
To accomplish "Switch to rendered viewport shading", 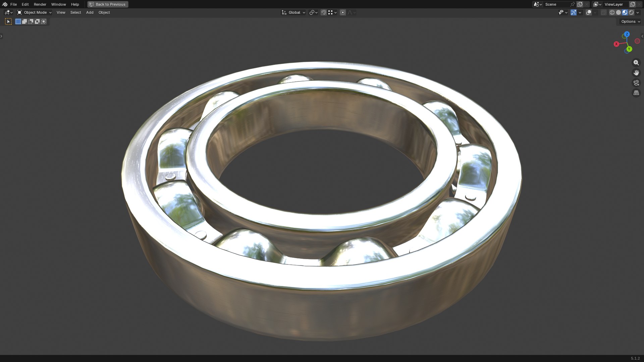I will [631, 12].
